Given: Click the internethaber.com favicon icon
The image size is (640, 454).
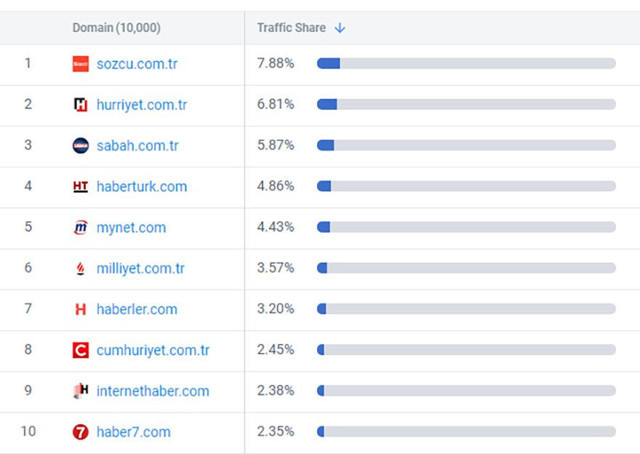Looking at the screenshot, I should pos(81,391).
